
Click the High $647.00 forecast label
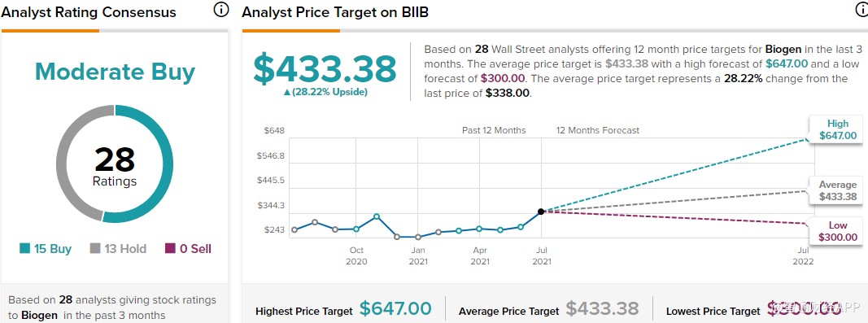pyautogui.click(x=837, y=129)
